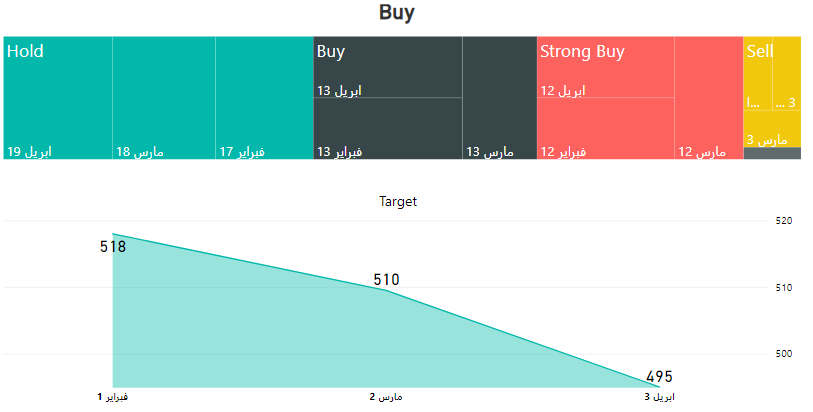Choose the Buy مارس 13 dark tile
The width and height of the screenshot is (813, 412).
pyautogui.click(x=500, y=97)
